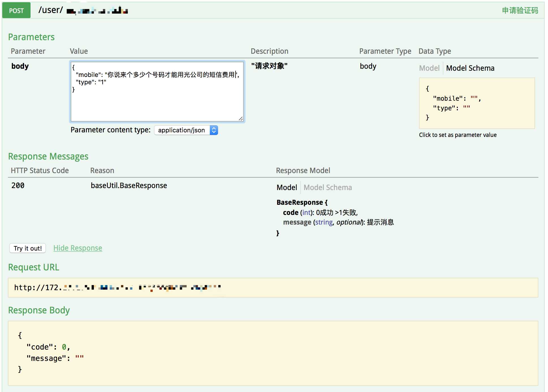Click the Reason column header
This screenshot has width=548, height=392.
tap(102, 171)
